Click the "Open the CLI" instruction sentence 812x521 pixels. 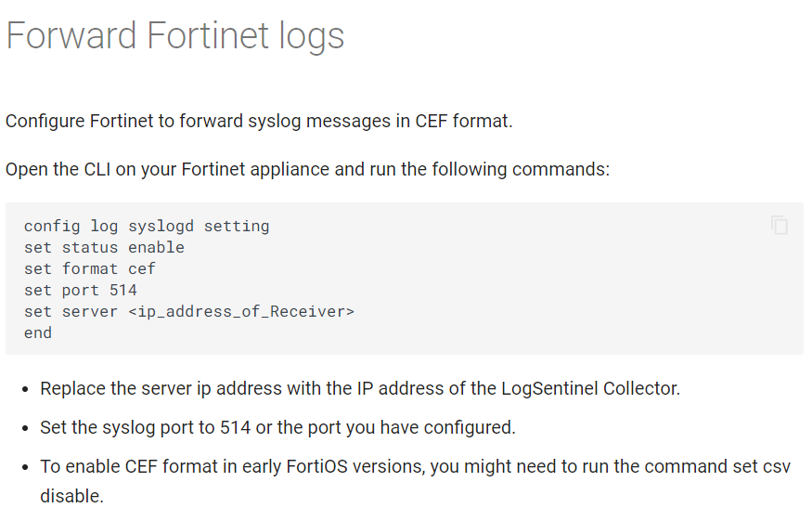pos(307,170)
